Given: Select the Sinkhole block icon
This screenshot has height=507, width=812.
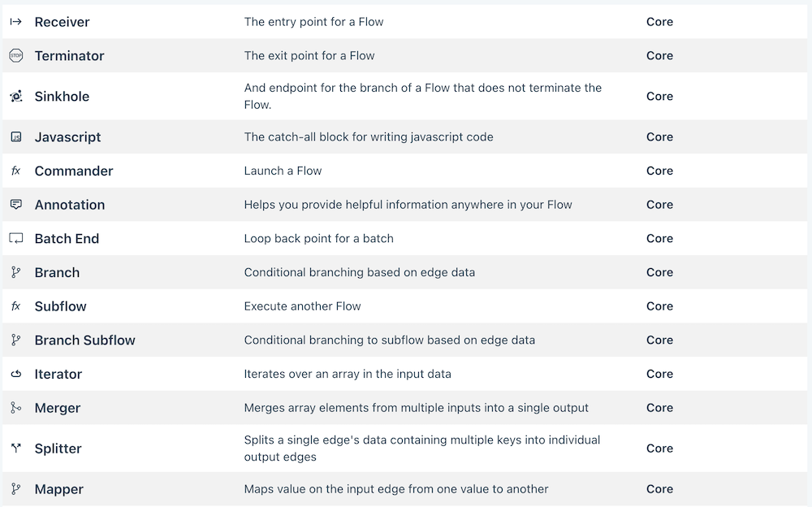Looking at the screenshot, I should point(15,97).
